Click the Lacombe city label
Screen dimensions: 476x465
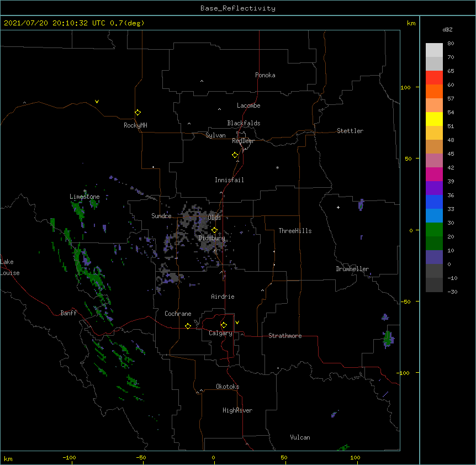coord(248,105)
